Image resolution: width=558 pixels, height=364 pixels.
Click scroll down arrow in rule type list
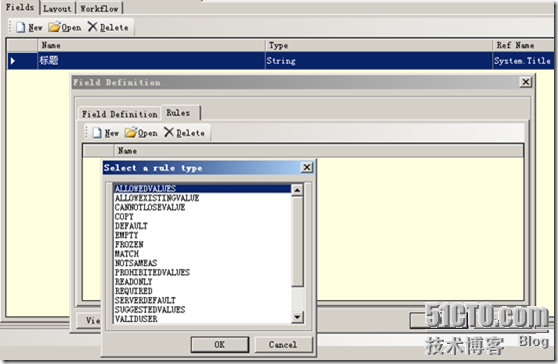point(297,317)
